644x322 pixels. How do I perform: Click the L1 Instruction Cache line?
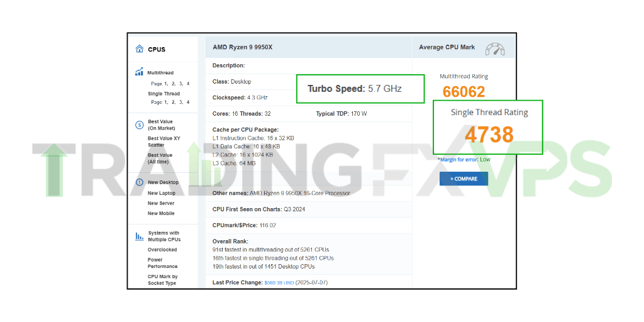[253, 138]
